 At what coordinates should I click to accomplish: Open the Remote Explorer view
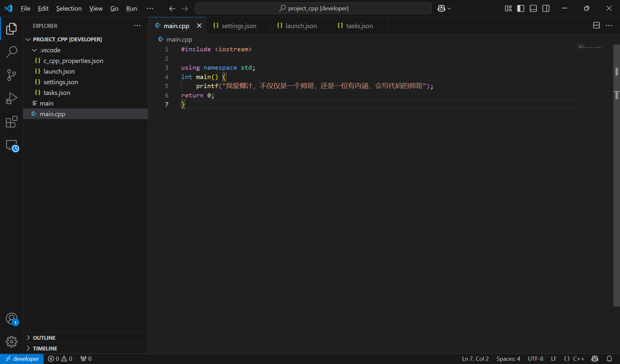pyautogui.click(x=12, y=146)
